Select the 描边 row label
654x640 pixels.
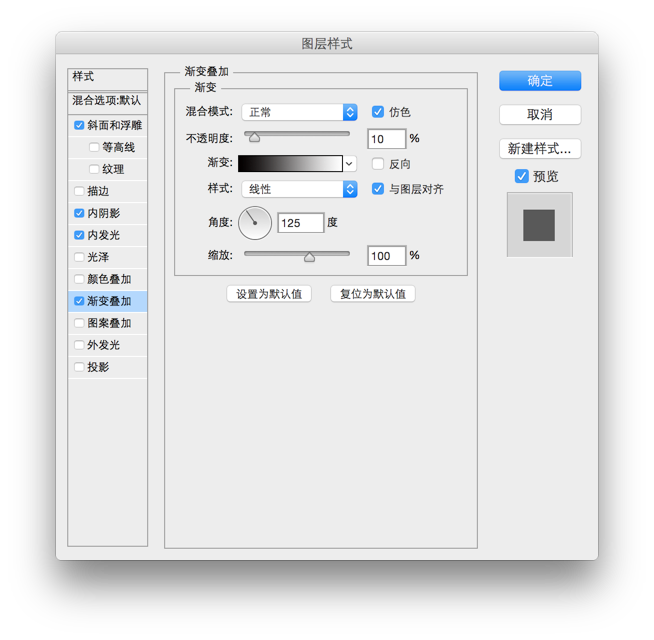98,191
